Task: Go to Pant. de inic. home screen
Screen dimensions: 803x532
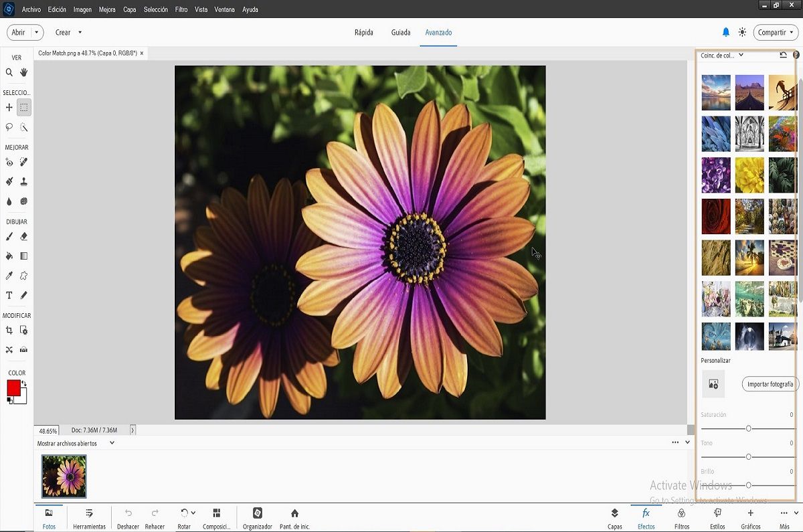Action: coord(294,518)
